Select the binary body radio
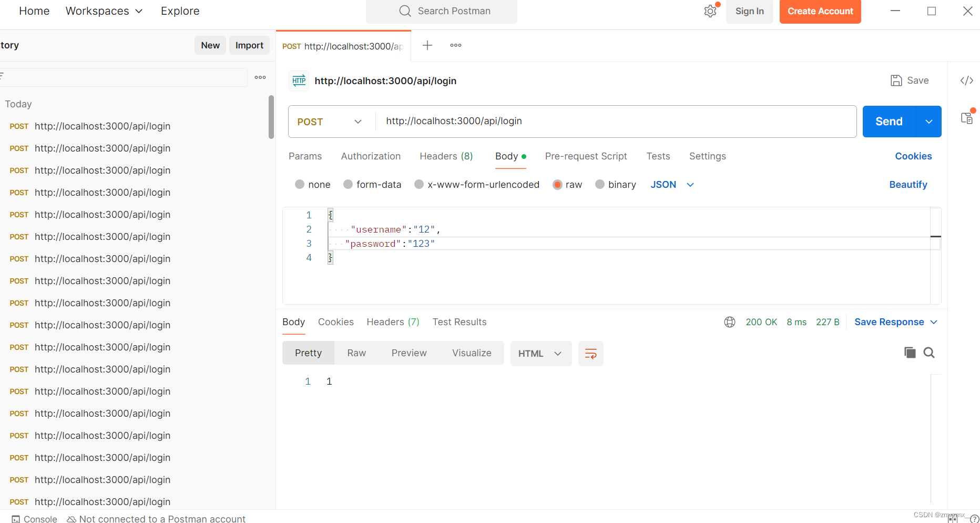 tap(600, 184)
